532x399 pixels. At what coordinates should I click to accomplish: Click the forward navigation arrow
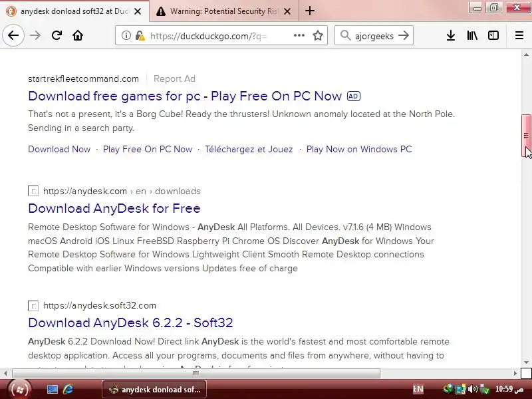[x=35, y=35]
